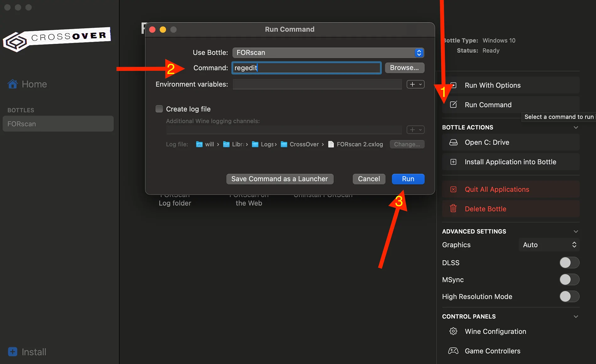Click the Browse... button
Screen dimensions: 596x364
click(x=405, y=68)
